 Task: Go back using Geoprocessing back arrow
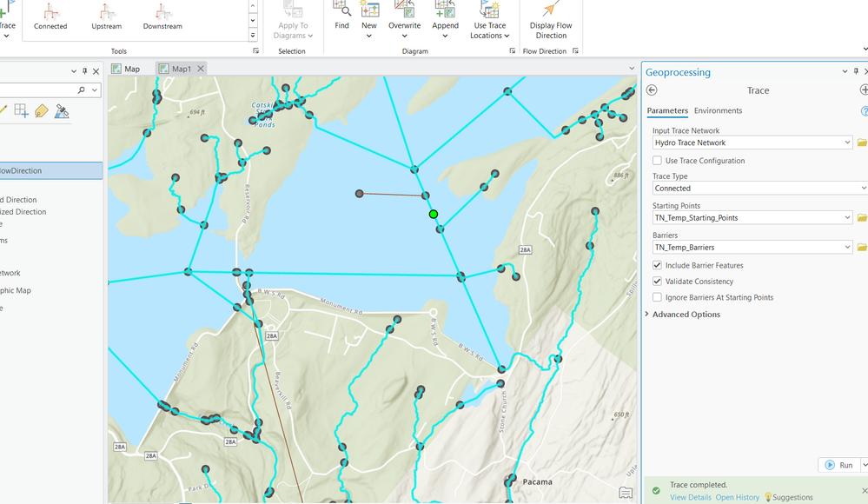(x=652, y=90)
